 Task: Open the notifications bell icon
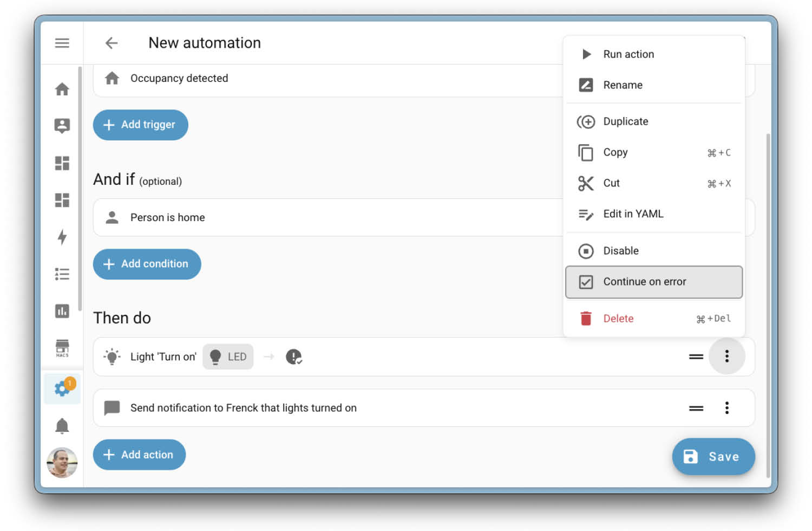point(62,426)
